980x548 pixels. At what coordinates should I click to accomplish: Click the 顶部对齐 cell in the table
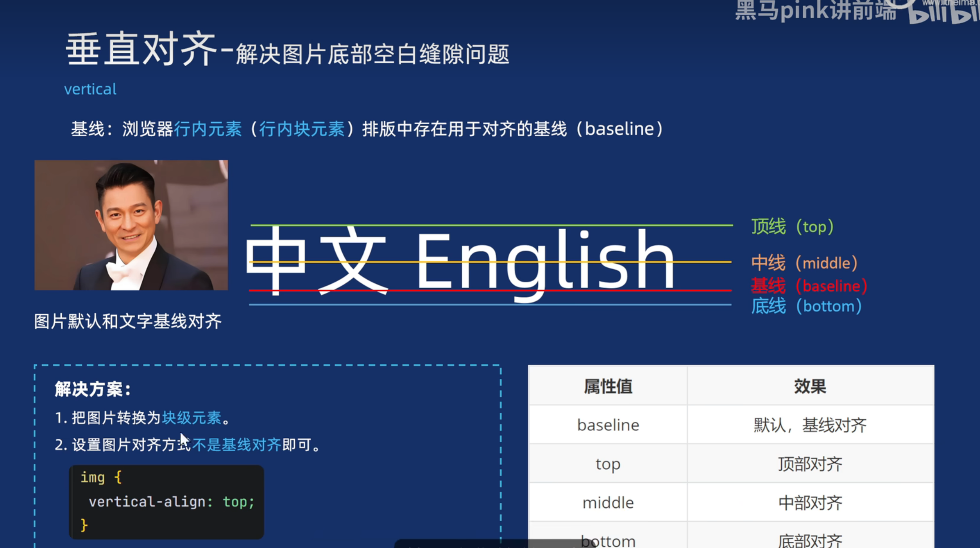point(810,464)
